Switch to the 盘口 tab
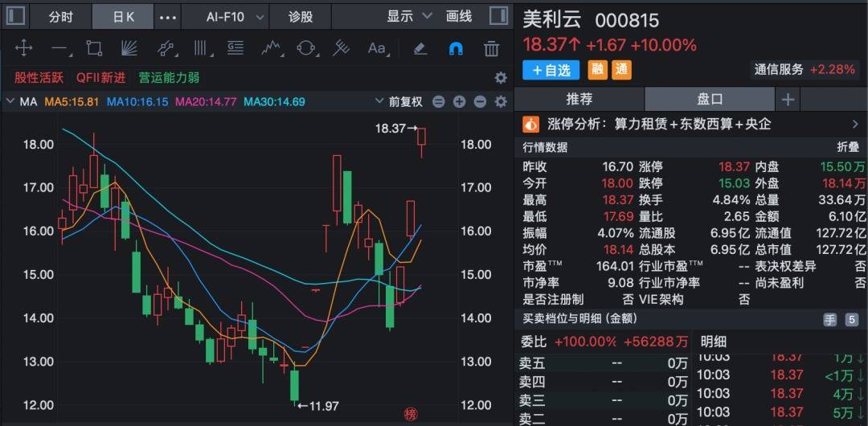 [710, 100]
